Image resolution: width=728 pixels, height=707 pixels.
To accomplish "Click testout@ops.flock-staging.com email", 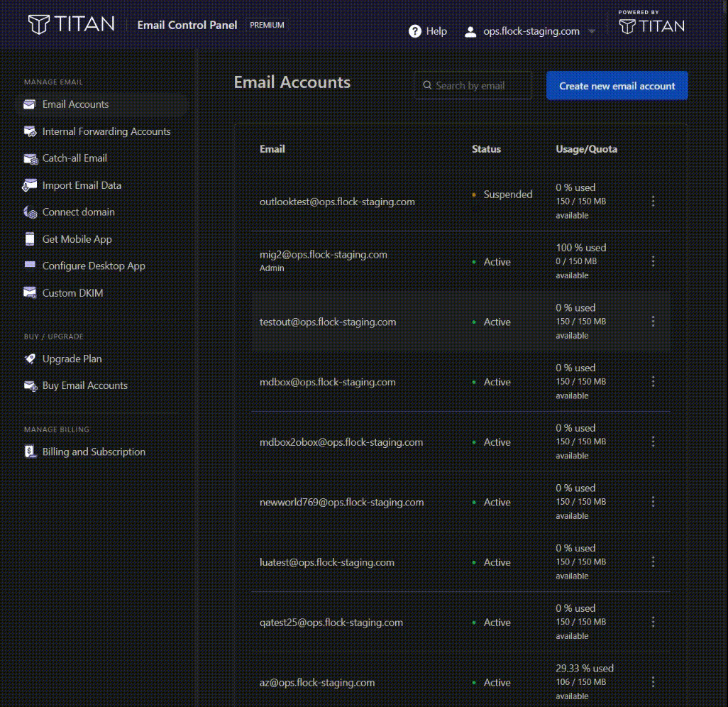I will click(328, 322).
